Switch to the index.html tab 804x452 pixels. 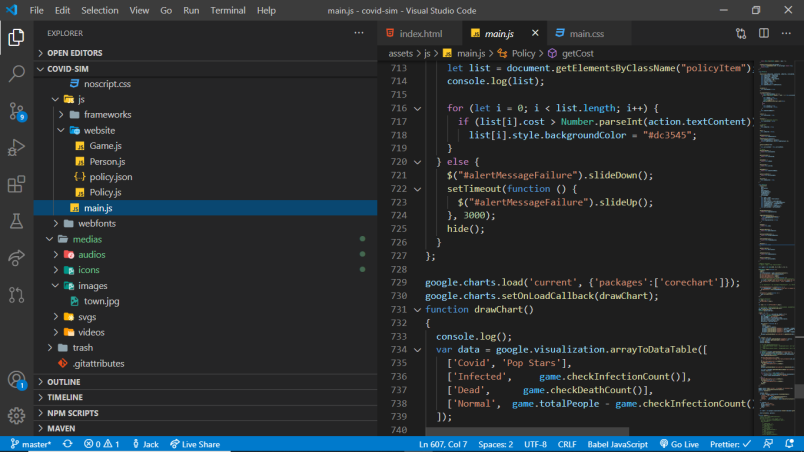(418, 33)
